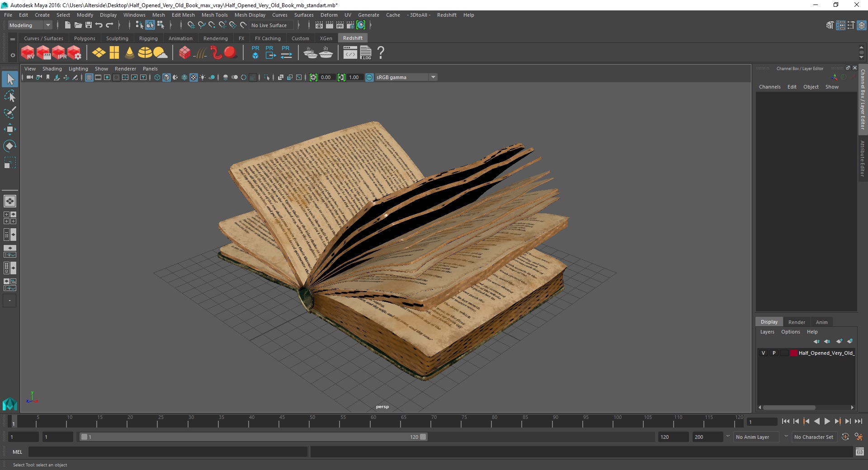Open Redshift render settings shelf icon
Image resolution: width=868 pixels, height=470 pixels.
point(75,52)
